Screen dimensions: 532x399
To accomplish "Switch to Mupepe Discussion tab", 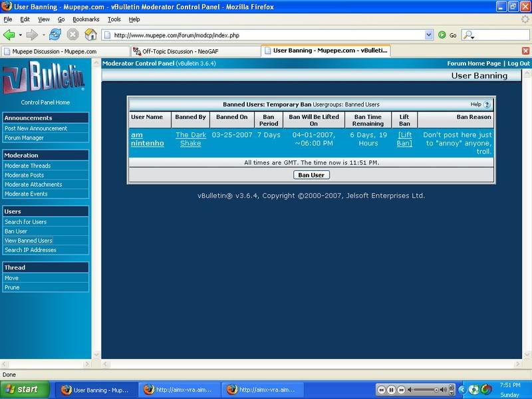I will point(65,51).
